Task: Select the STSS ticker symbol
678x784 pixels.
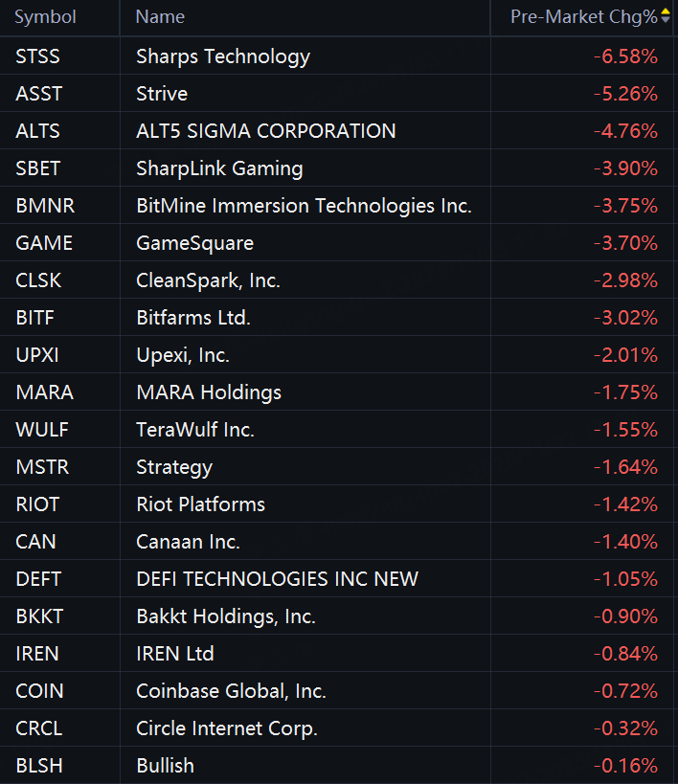Action: click(37, 56)
